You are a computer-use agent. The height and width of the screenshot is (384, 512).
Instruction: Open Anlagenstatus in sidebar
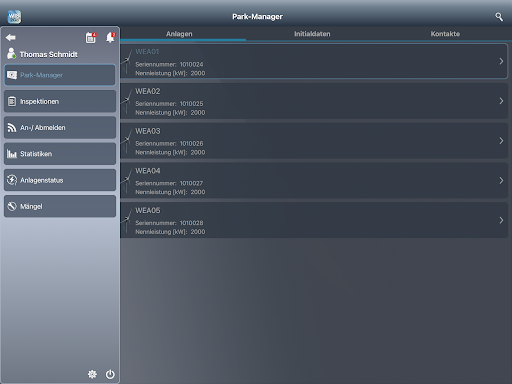click(x=60, y=180)
